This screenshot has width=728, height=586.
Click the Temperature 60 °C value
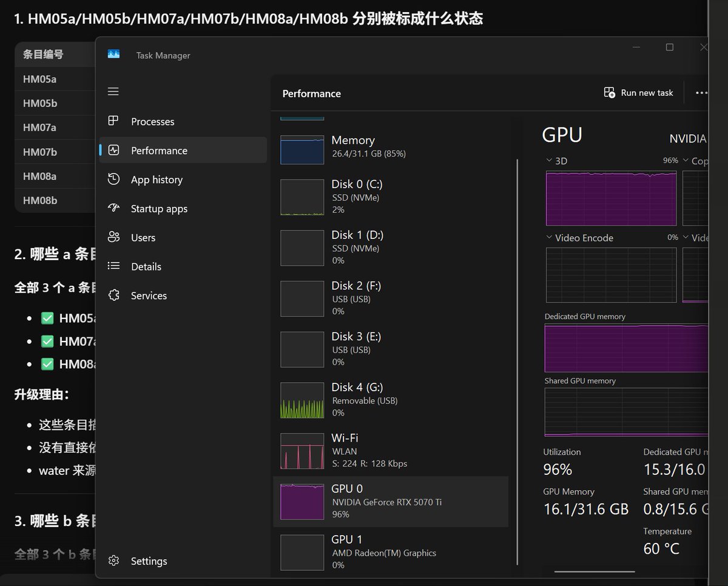click(x=661, y=549)
